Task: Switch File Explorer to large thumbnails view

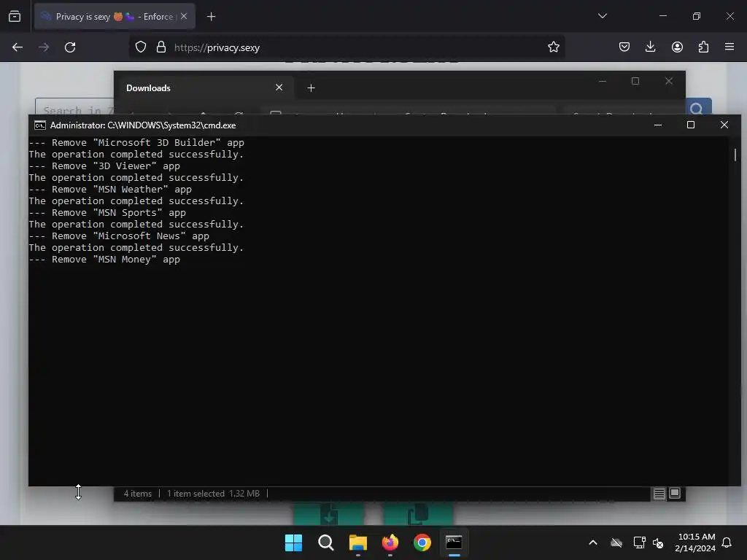Action: (675, 494)
